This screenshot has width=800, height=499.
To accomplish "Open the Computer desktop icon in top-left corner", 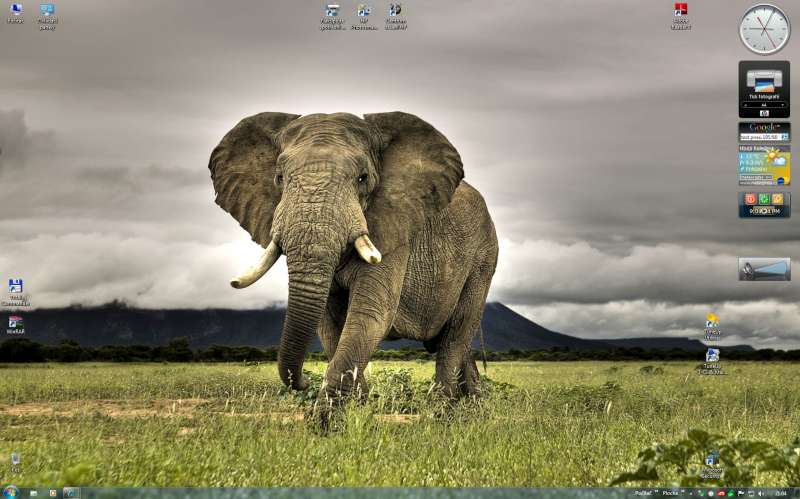I will (x=15, y=12).
